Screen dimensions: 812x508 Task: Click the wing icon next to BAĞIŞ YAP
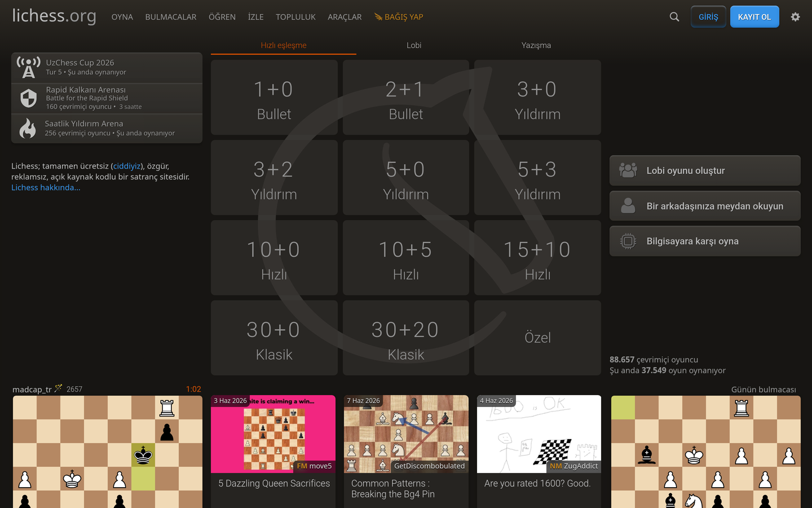tap(378, 17)
